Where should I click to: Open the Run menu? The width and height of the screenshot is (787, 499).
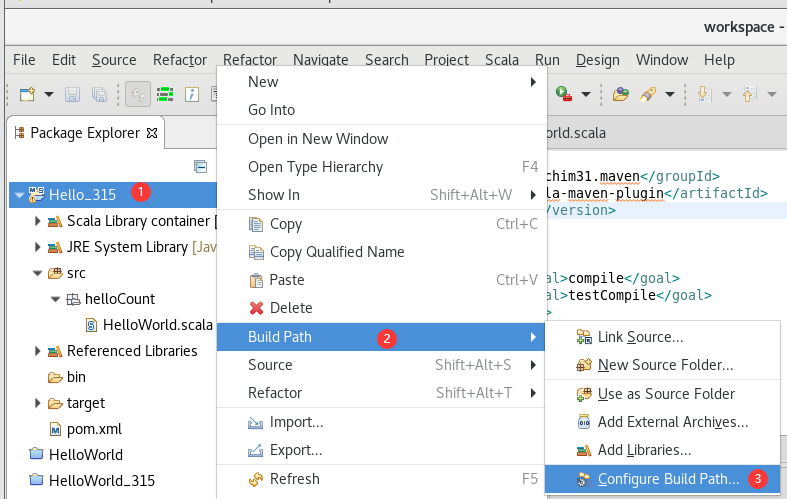point(547,60)
